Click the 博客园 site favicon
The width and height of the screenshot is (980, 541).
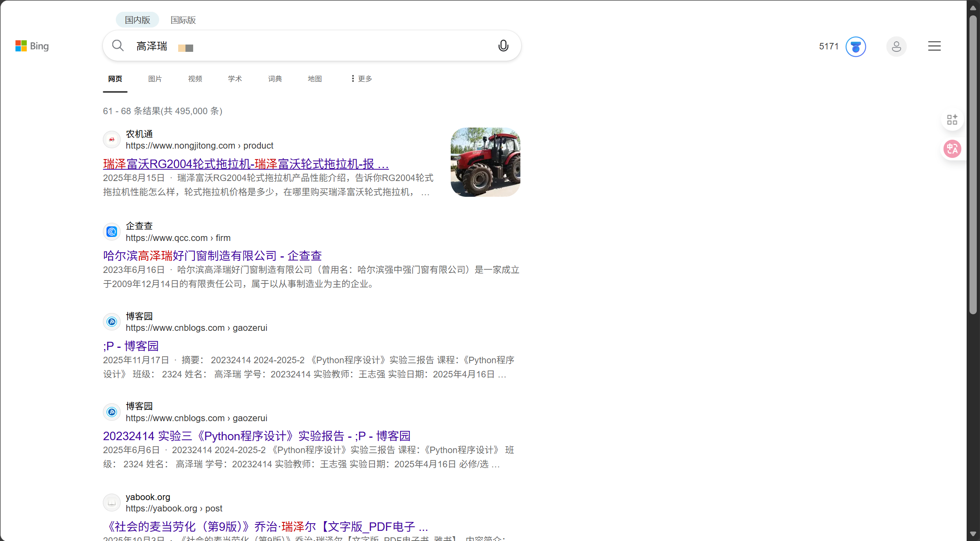[x=111, y=321]
